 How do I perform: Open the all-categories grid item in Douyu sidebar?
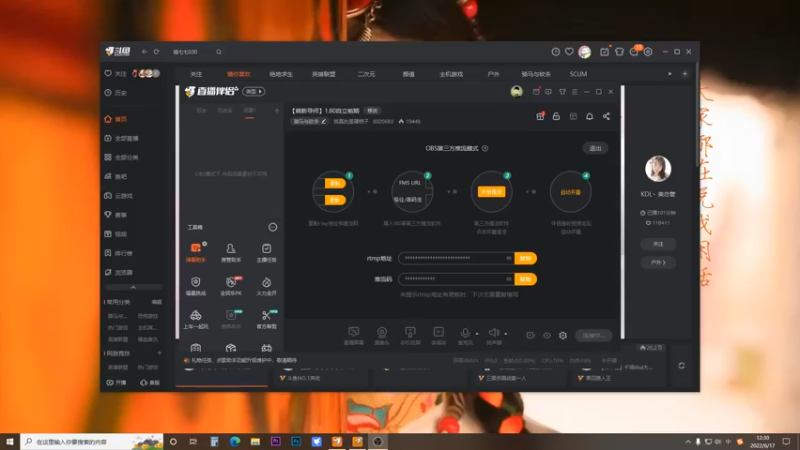(x=121, y=157)
